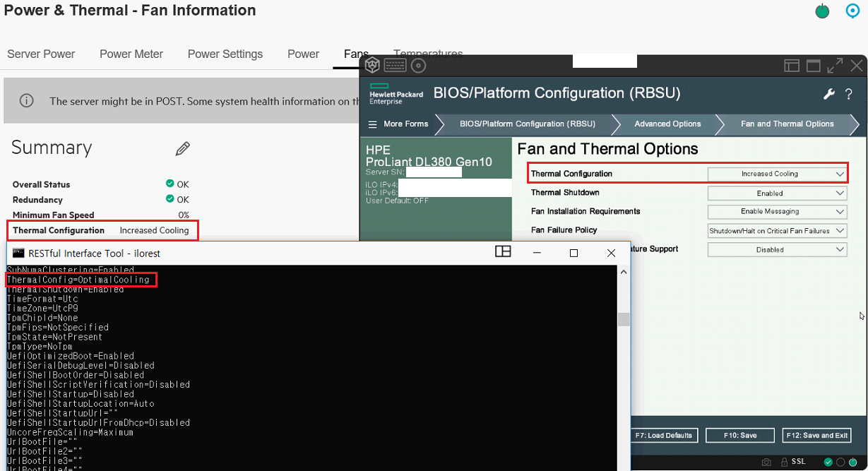Click the docked layout icon in console titlebar
868x471 pixels.
792,66
